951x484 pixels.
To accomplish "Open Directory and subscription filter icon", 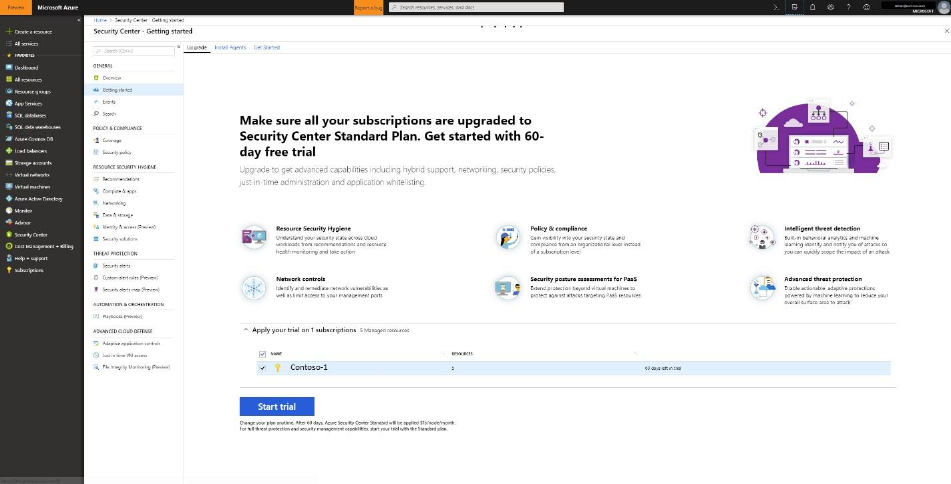I will [795, 7].
